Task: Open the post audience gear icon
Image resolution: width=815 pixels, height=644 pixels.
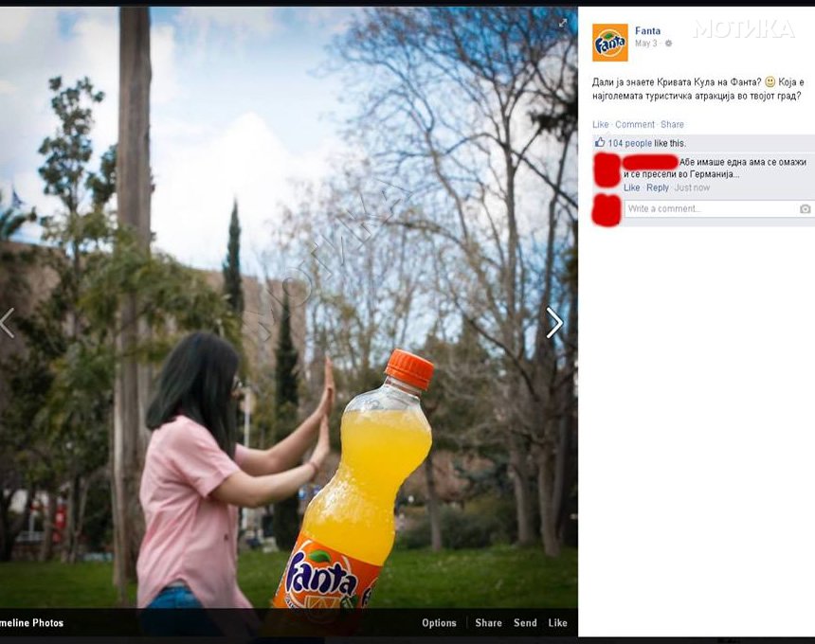Action: [668, 44]
